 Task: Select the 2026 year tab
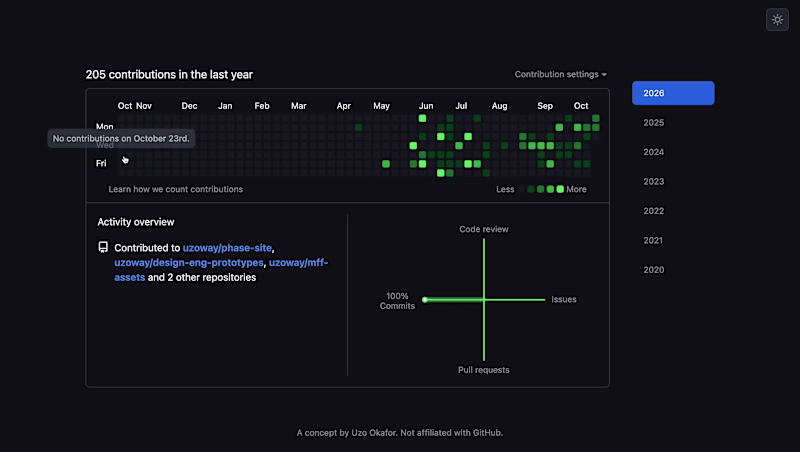tap(673, 93)
